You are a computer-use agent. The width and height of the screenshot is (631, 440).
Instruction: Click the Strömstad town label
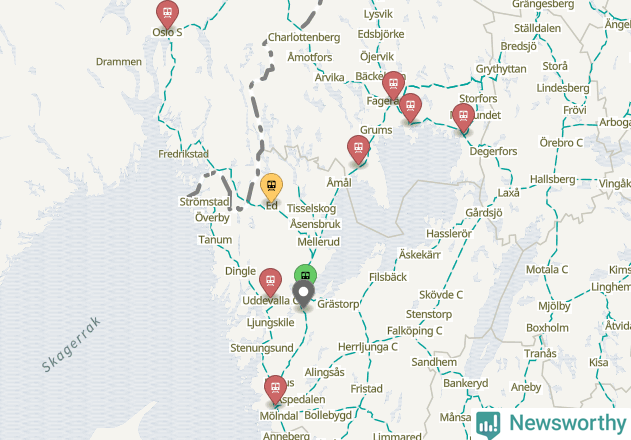pos(204,202)
